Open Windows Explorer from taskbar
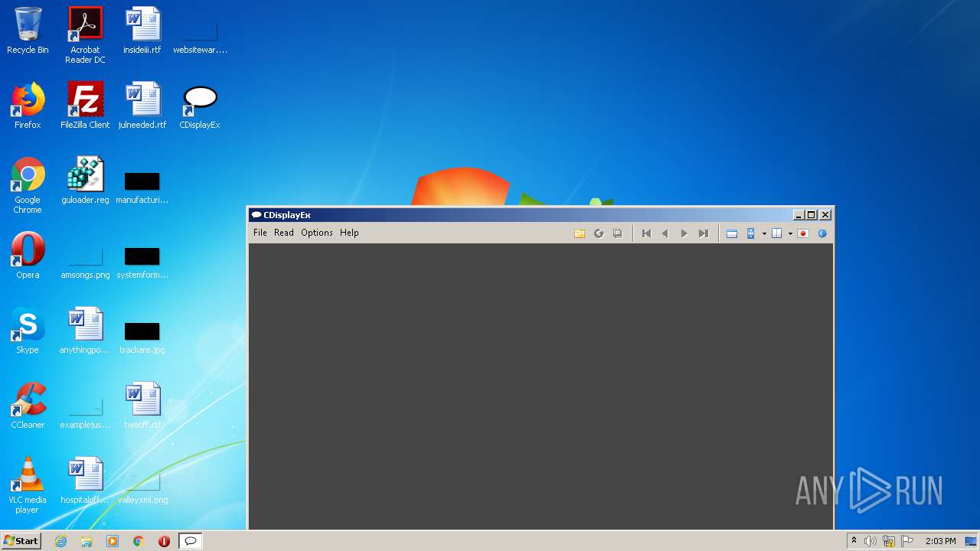 coord(87,541)
